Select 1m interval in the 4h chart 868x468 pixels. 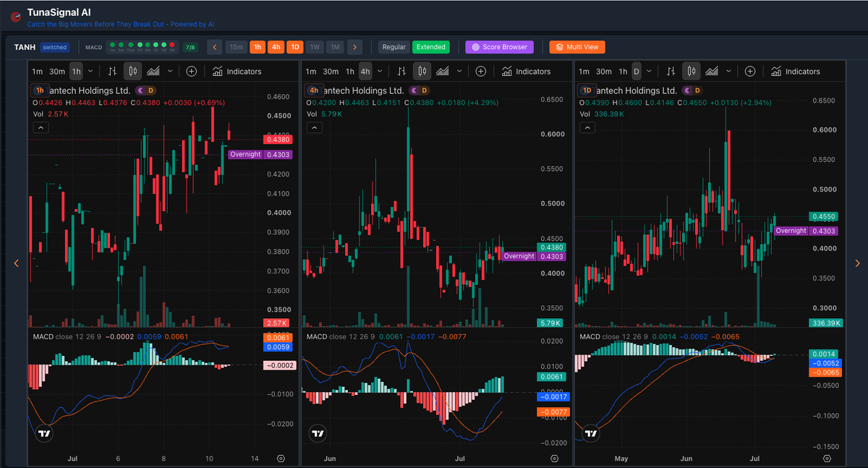pyautogui.click(x=311, y=71)
